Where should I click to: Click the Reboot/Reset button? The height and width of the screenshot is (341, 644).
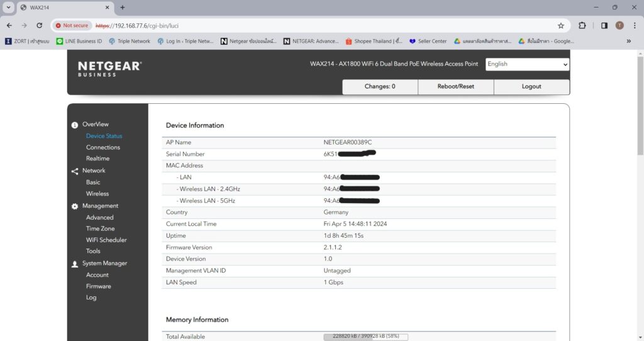point(455,87)
